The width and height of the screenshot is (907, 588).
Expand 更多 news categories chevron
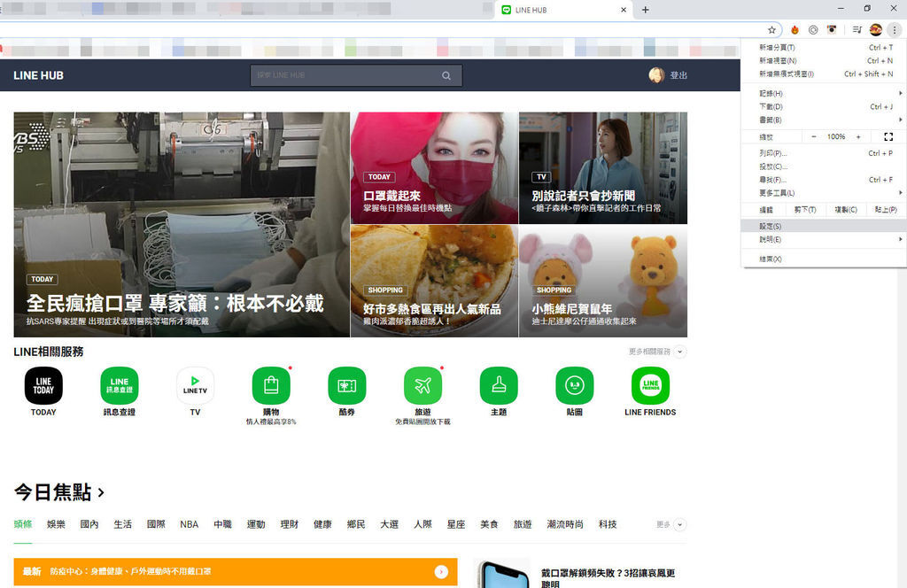tap(680, 524)
